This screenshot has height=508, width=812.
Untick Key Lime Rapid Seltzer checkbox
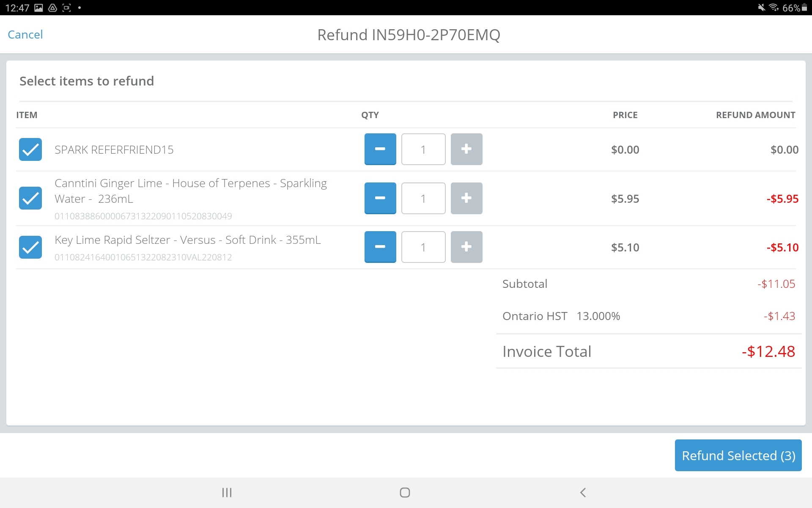pyautogui.click(x=30, y=247)
